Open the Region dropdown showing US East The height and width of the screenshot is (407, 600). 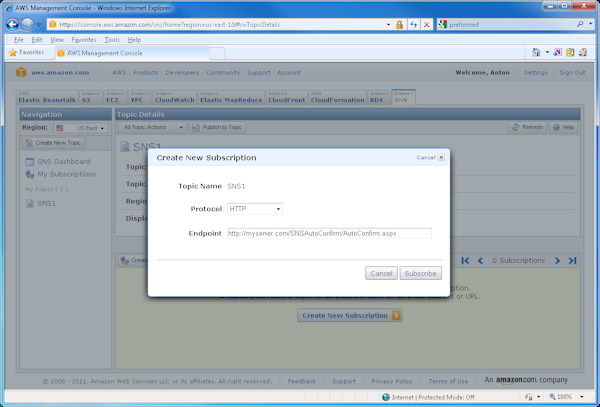pyautogui.click(x=81, y=128)
